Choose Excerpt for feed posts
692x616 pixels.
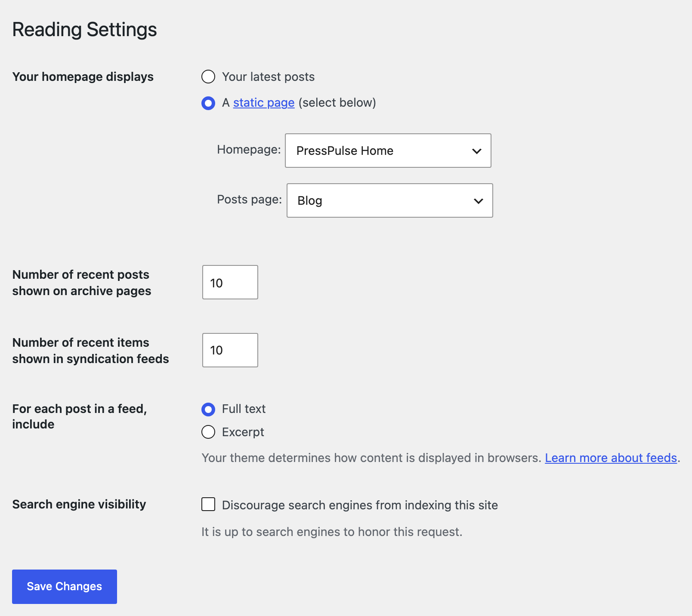click(x=208, y=432)
